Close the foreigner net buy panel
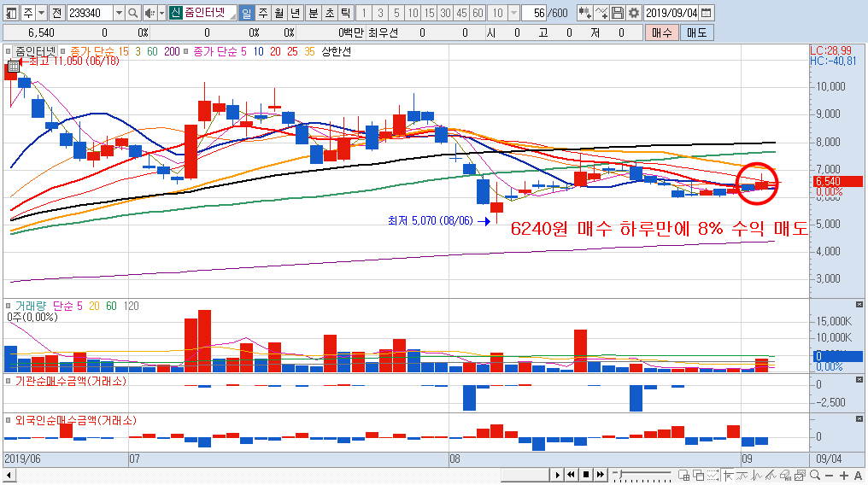 (x=859, y=419)
